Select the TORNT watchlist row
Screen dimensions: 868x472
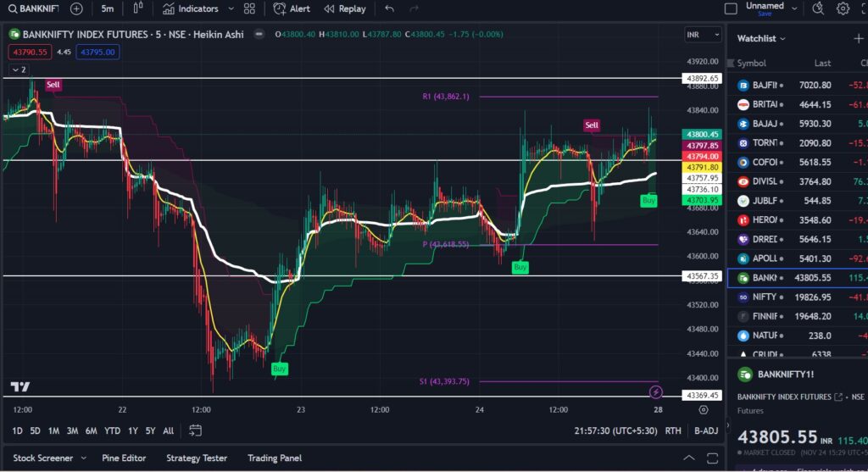click(x=797, y=143)
